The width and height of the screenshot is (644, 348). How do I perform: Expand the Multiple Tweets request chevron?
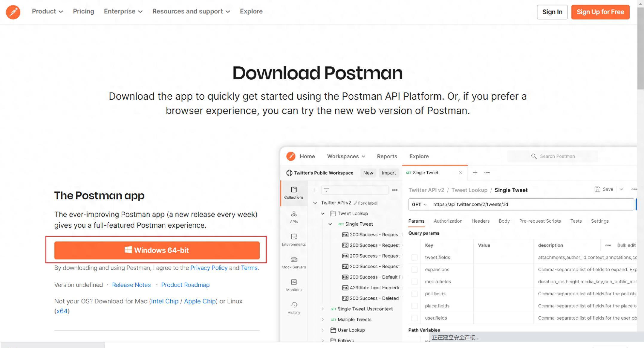322,320
